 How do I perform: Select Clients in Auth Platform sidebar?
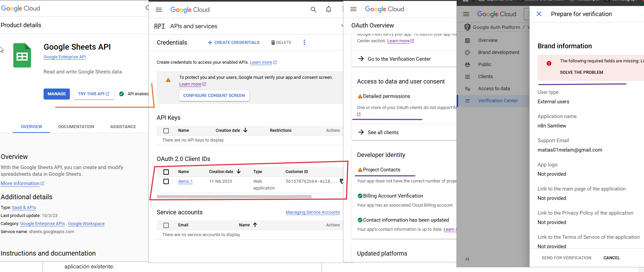tap(485, 76)
